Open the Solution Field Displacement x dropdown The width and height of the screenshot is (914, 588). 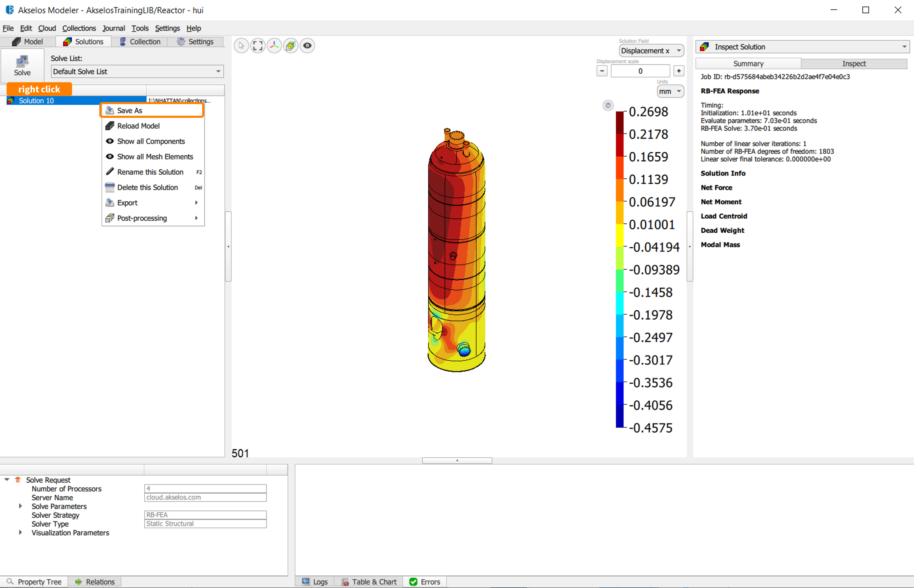pyautogui.click(x=651, y=51)
